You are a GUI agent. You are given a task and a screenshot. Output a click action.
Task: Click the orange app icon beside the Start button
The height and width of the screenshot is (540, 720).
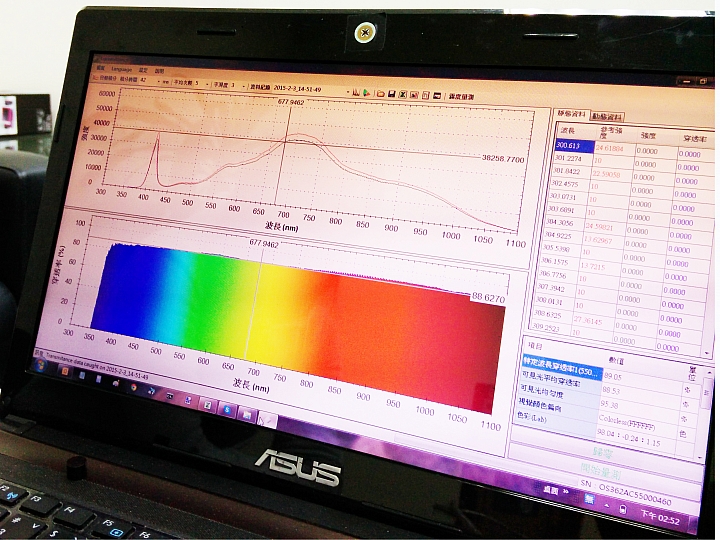(64, 371)
